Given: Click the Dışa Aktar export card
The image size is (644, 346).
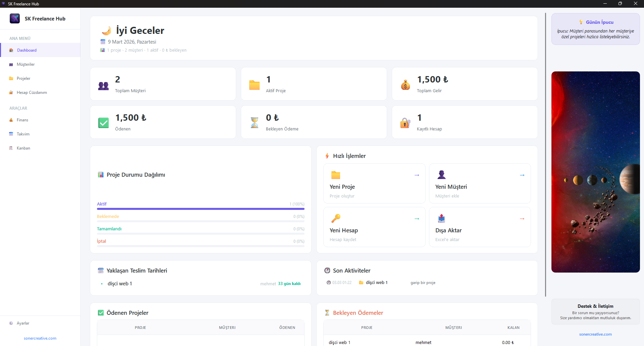Looking at the screenshot, I should (x=480, y=227).
